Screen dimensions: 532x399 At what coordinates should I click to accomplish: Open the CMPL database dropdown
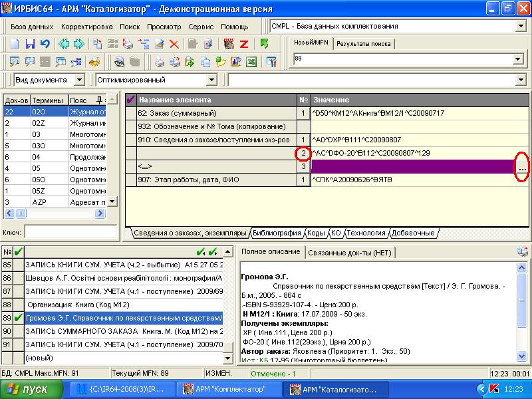coord(521,27)
